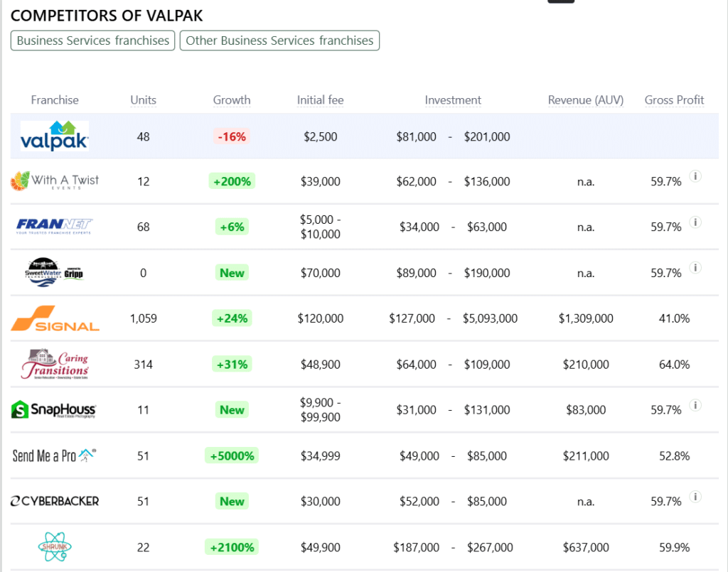Click the +31% growth badge
Viewport: 728px width, 572px height.
pyautogui.click(x=232, y=365)
